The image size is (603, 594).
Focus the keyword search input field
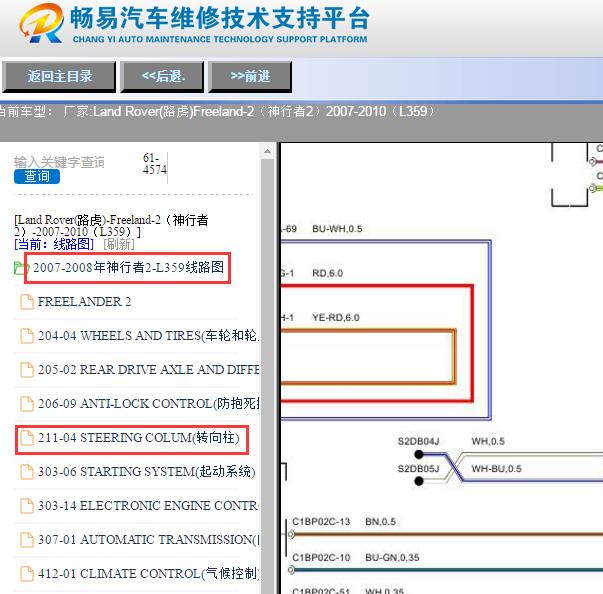[60, 162]
